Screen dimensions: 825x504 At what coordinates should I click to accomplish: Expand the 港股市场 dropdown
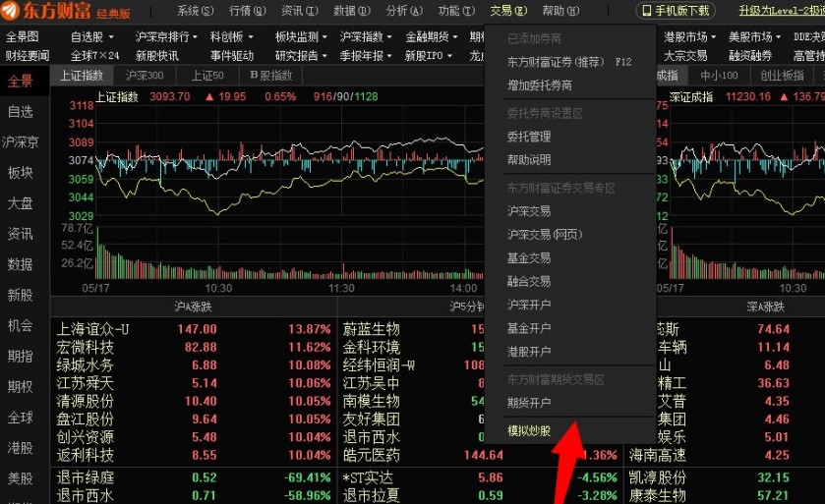[690, 37]
